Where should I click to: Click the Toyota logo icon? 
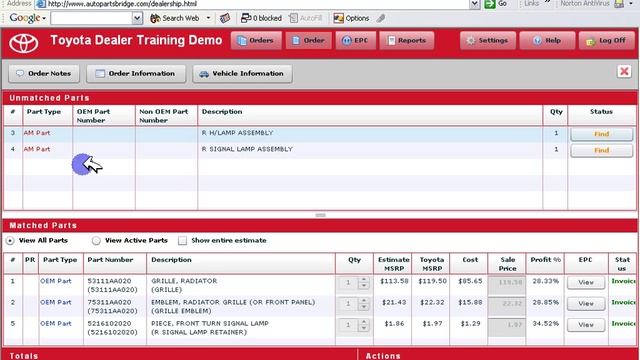(24, 42)
